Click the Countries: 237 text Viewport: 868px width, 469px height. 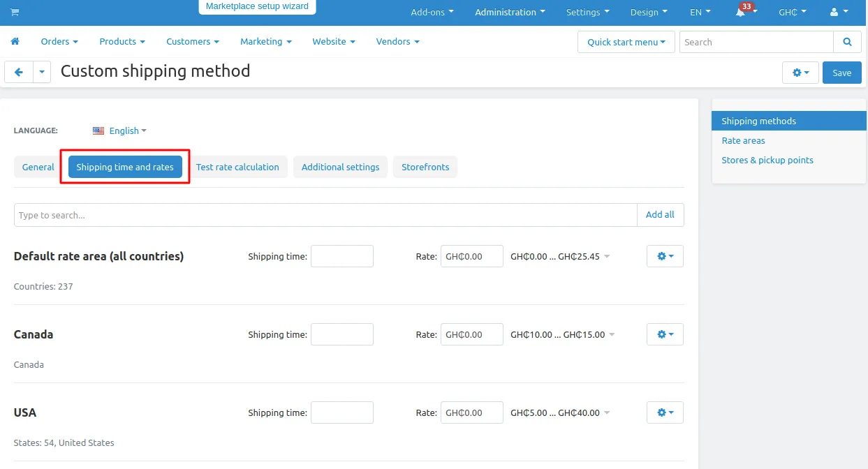[x=43, y=286]
